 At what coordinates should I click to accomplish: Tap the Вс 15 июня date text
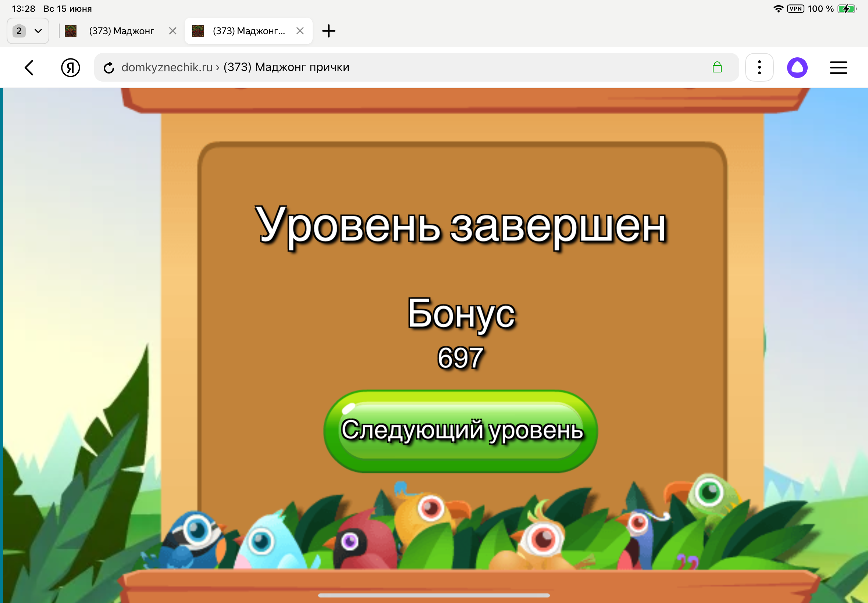68,9
